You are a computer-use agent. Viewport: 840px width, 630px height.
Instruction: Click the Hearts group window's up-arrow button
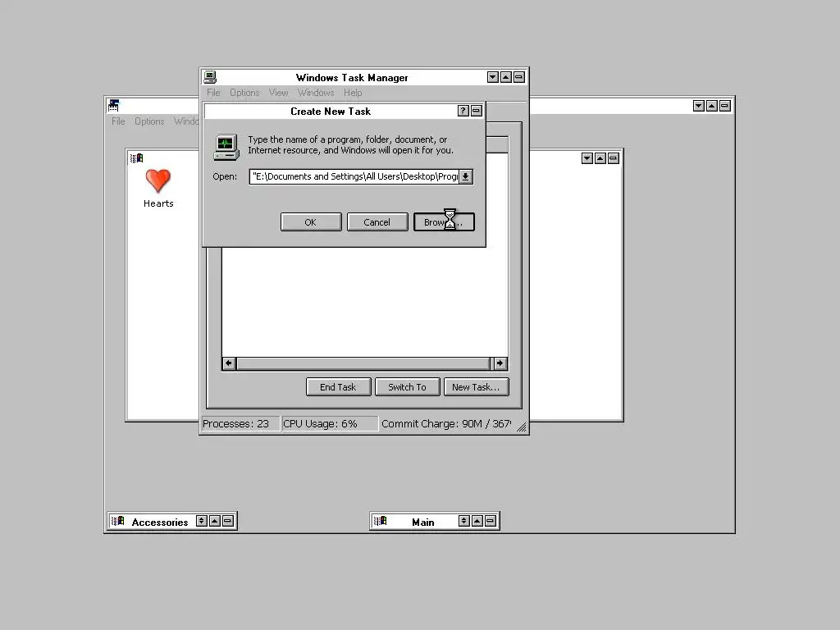600,158
